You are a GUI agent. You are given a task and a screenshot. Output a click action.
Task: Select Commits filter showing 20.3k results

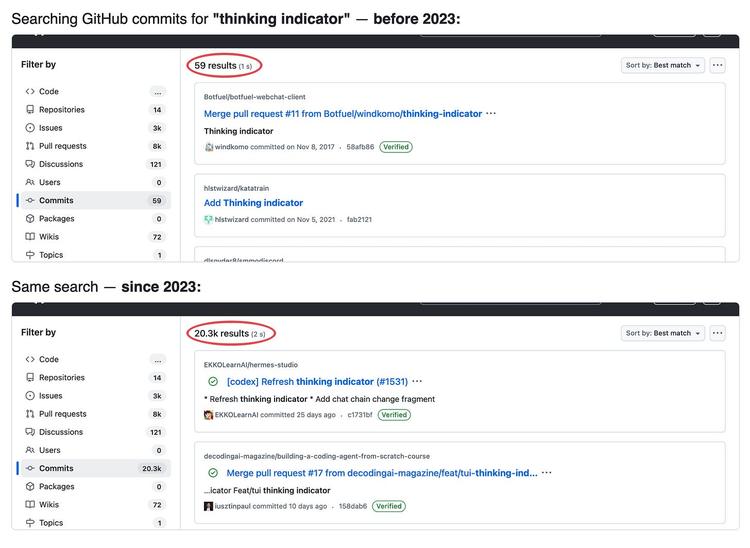94,468
